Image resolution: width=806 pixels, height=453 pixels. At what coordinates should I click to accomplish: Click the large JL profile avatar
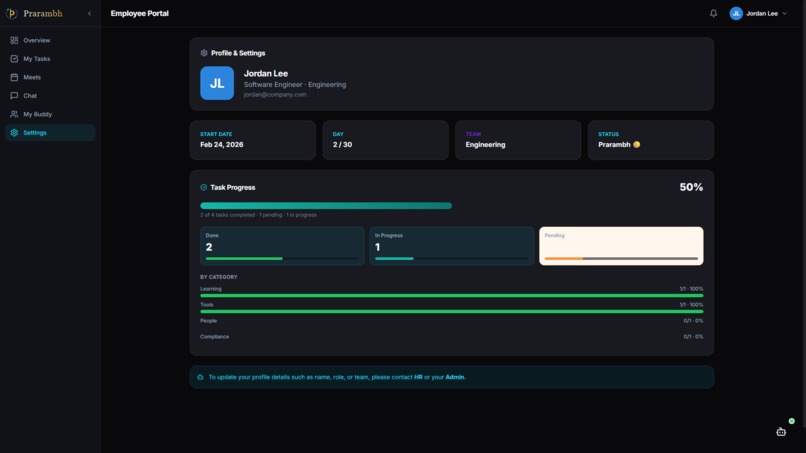click(217, 83)
